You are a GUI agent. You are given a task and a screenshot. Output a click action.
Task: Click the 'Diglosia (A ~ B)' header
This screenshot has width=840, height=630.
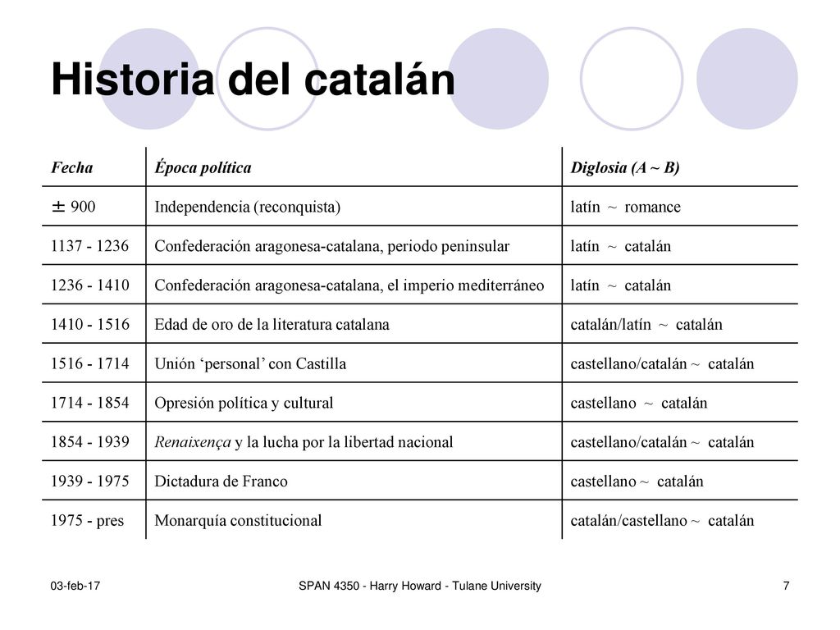[624, 167]
